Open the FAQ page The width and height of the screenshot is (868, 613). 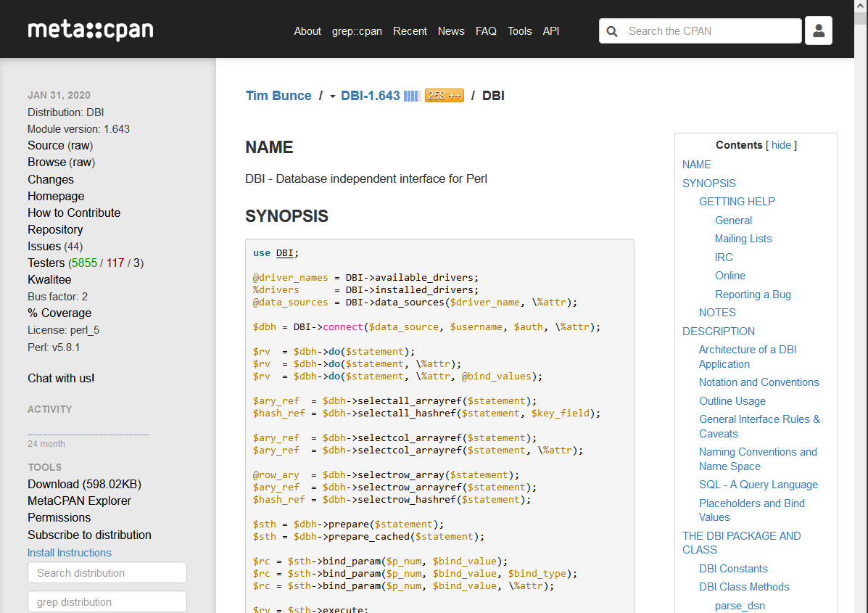pos(485,31)
